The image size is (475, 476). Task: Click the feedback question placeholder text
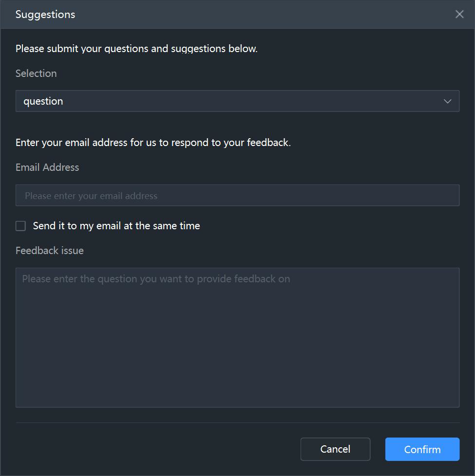click(x=156, y=279)
